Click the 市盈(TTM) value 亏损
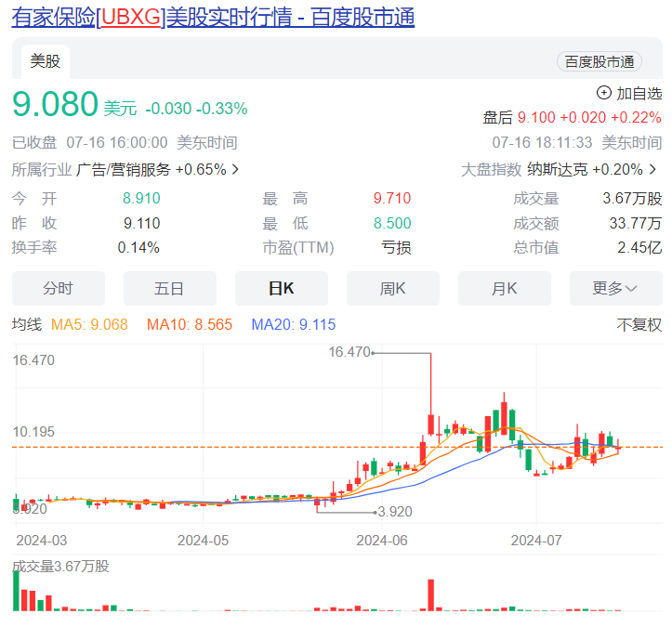 (396, 247)
